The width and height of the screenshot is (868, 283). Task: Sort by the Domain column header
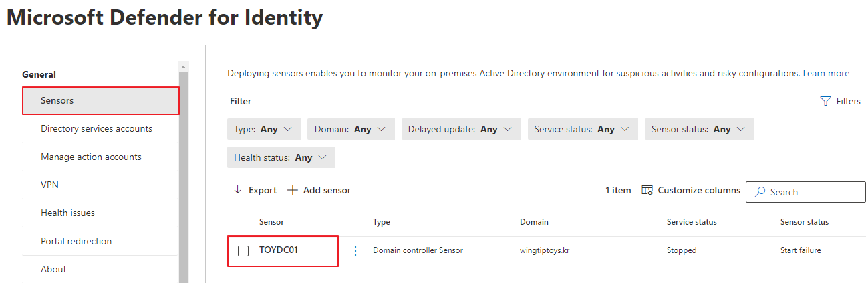pyautogui.click(x=534, y=222)
